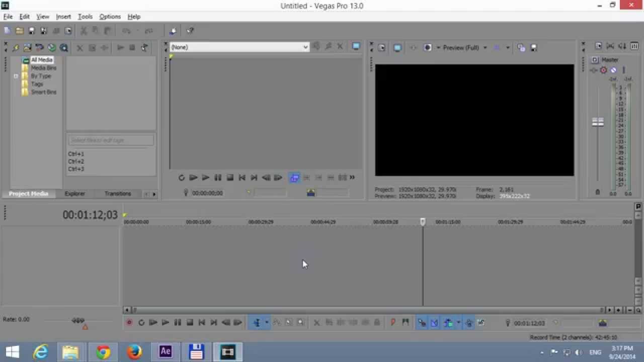Open After Effects from the taskbar
This screenshot has height=362, width=644.
(x=166, y=352)
